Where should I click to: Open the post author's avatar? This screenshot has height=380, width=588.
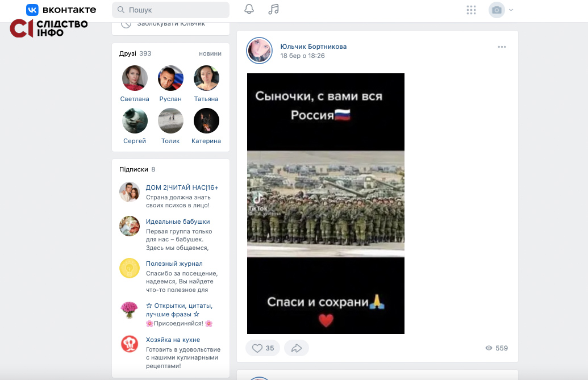[259, 51]
